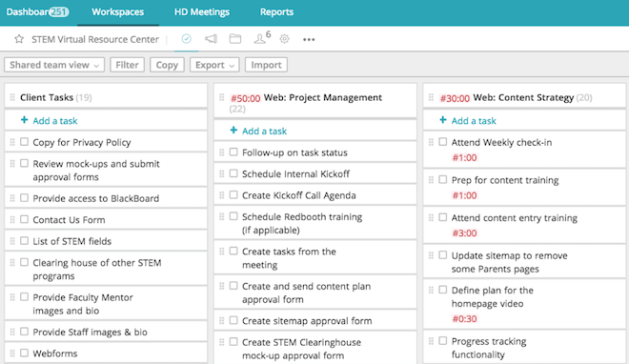The width and height of the screenshot is (629, 364).
Task: Check off Create Kickoff Call Agenda
Action: 233,194
